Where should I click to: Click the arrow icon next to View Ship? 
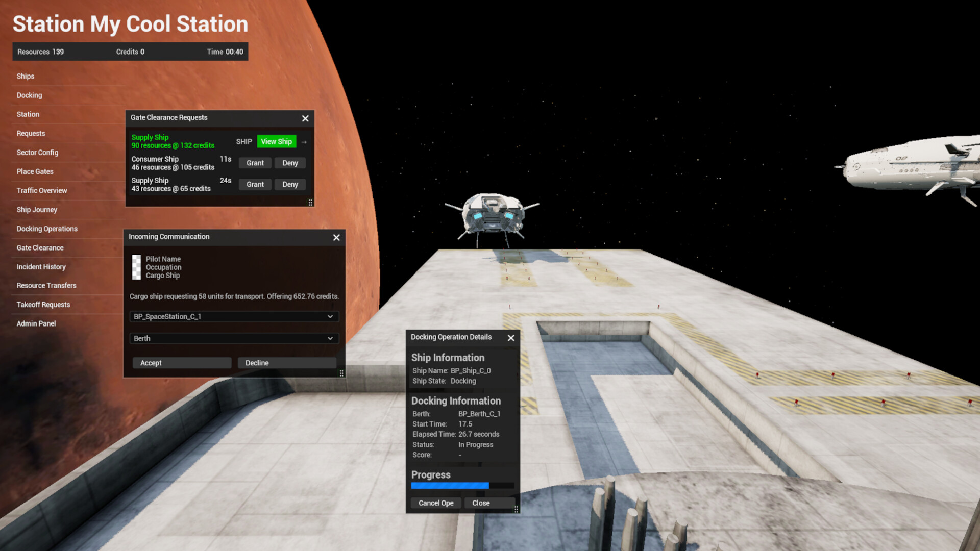[x=304, y=142]
